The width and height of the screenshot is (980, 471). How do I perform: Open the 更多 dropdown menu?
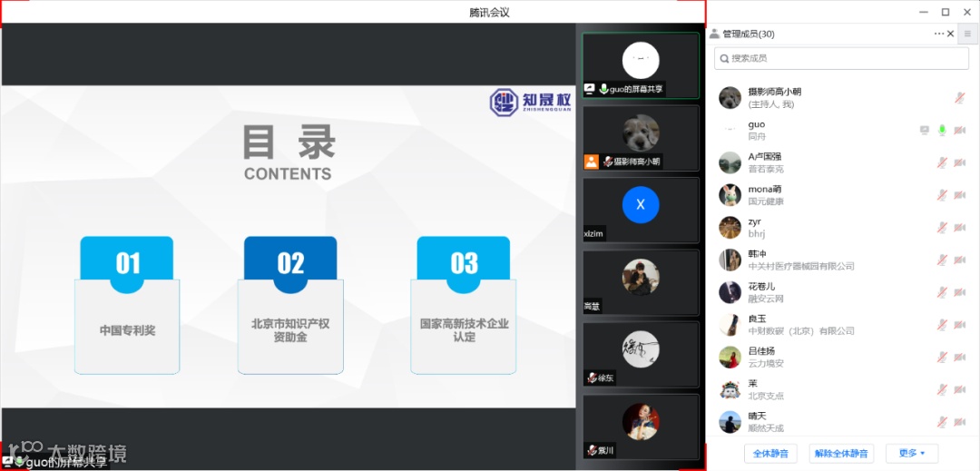[x=912, y=454]
